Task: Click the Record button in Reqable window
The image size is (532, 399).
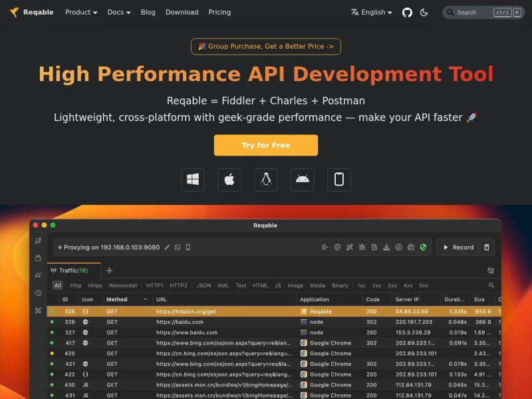Action: (x=458, y=247)
